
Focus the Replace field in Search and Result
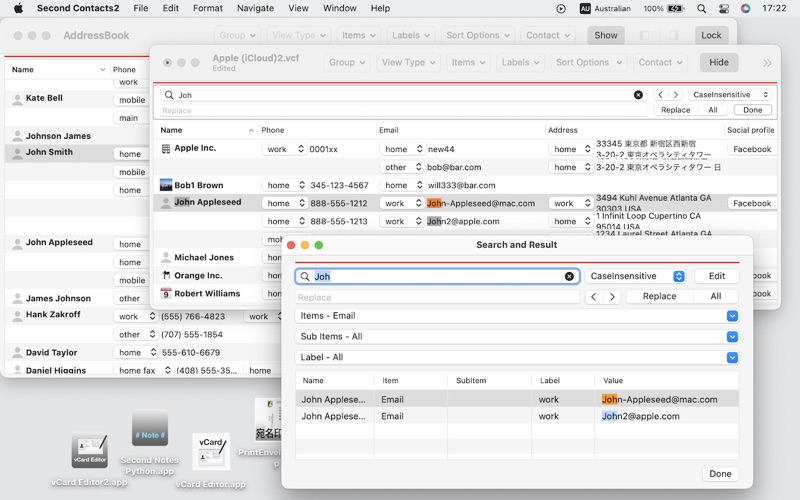[437, 297]
